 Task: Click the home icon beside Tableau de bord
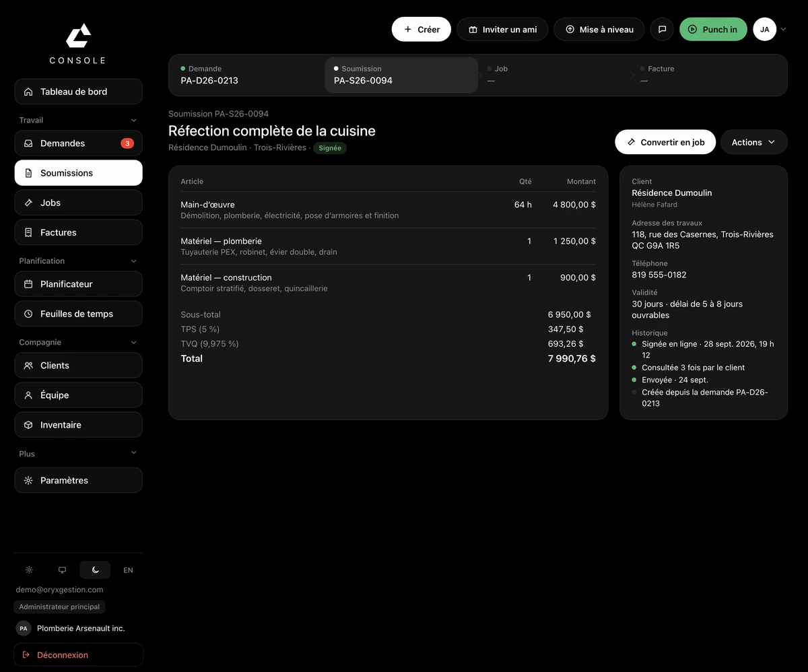pyautogui.click(x=28, y=92)
